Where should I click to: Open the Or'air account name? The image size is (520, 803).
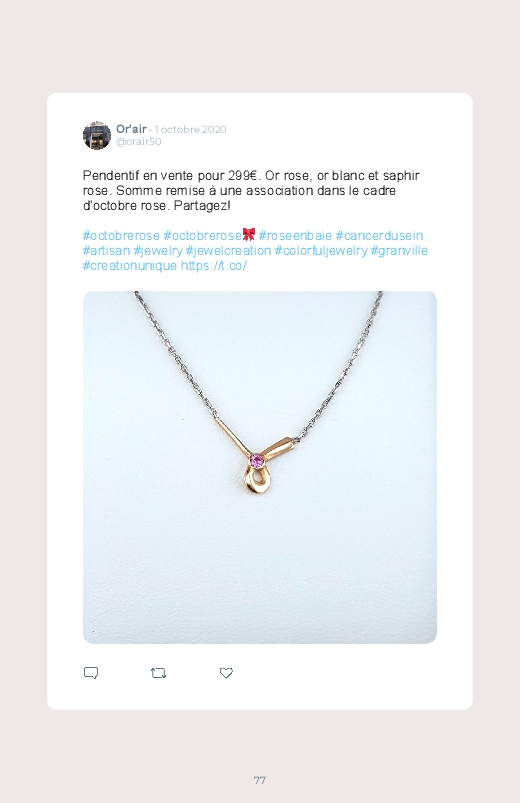[131, 129]
